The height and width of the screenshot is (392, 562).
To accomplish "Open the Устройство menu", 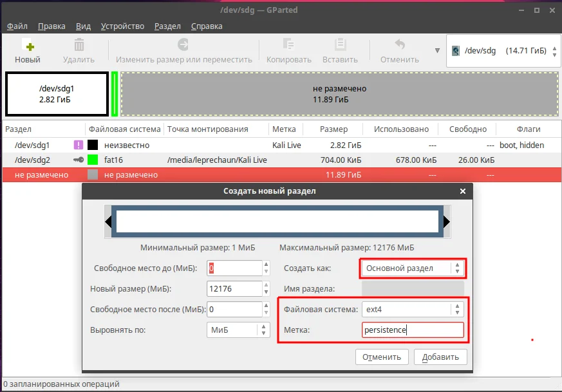I will (122, 26).
